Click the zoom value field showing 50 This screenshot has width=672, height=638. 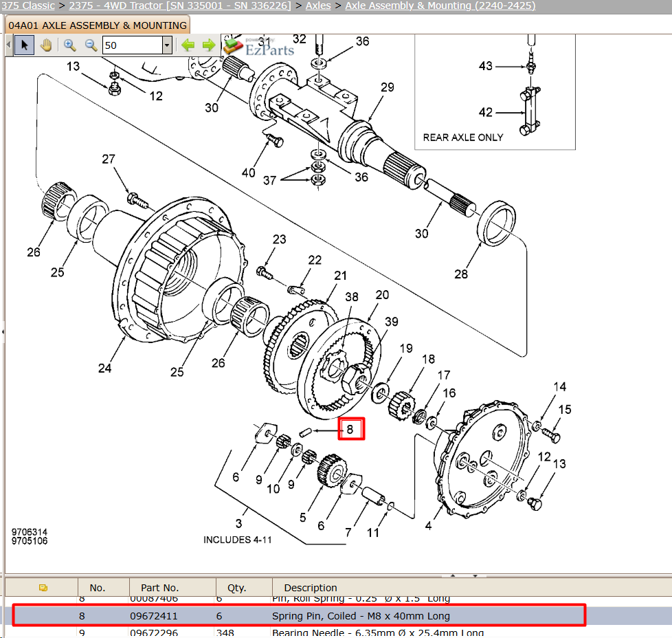pos(133,45)
